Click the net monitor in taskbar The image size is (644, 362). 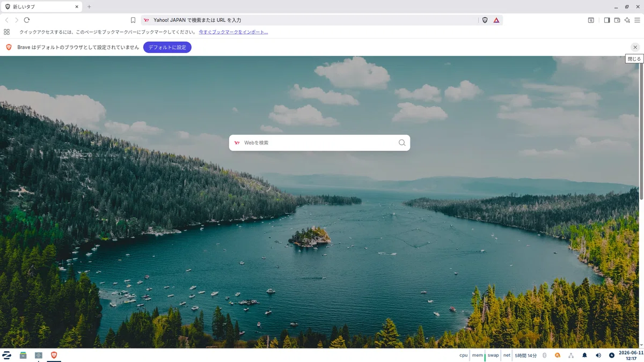coord(507,355)
